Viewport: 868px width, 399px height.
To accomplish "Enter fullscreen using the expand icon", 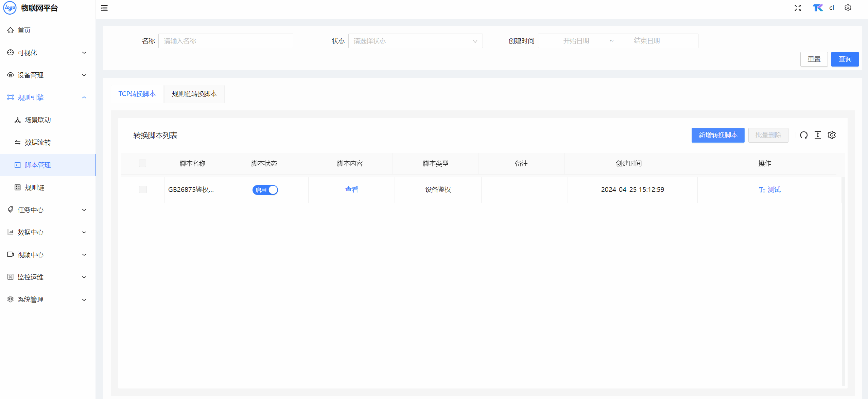I will pos(798,8).
